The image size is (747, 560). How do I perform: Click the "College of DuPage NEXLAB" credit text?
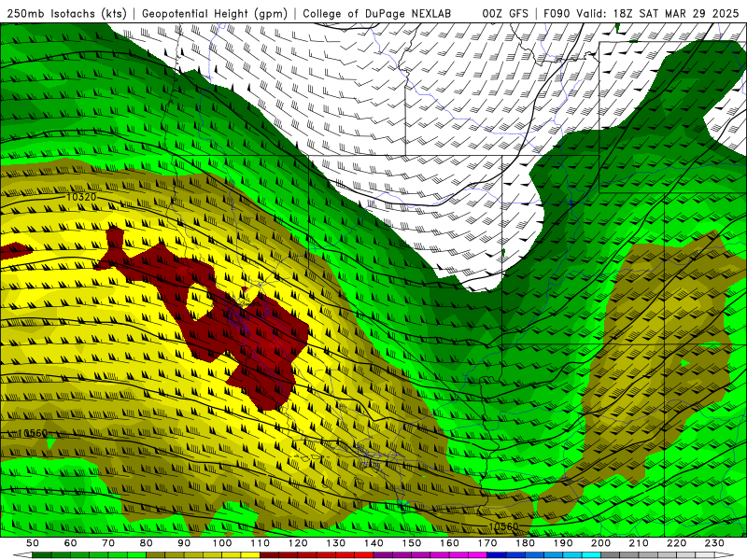point(377,13)
